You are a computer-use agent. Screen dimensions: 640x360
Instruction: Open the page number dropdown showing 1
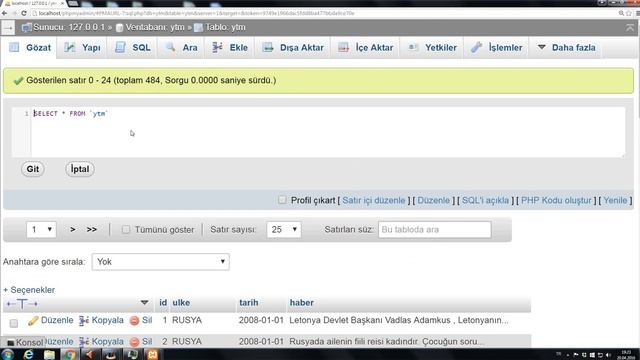point(41,229)
